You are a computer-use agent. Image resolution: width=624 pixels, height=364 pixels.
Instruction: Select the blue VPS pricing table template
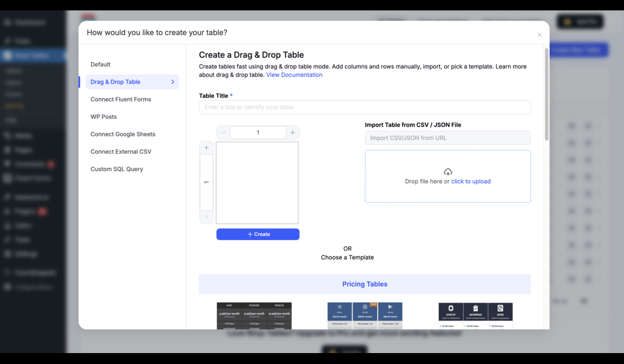365,316
